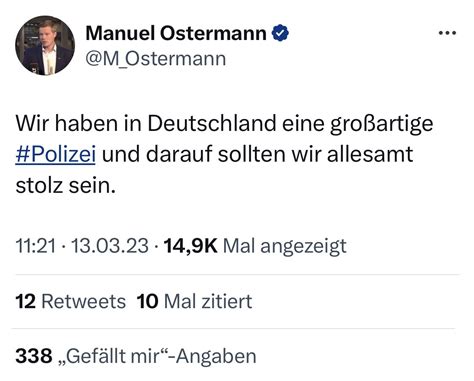This screenshot has height=381, width=474.
Task: Open the three-dot more options menu
Action: [447, 33]
